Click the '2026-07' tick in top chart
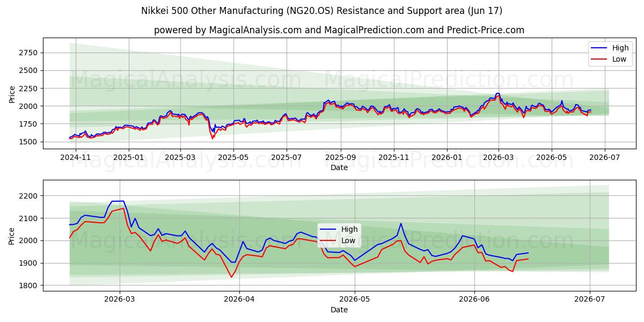Screen dimensions: 644x322 coord(605,157)
